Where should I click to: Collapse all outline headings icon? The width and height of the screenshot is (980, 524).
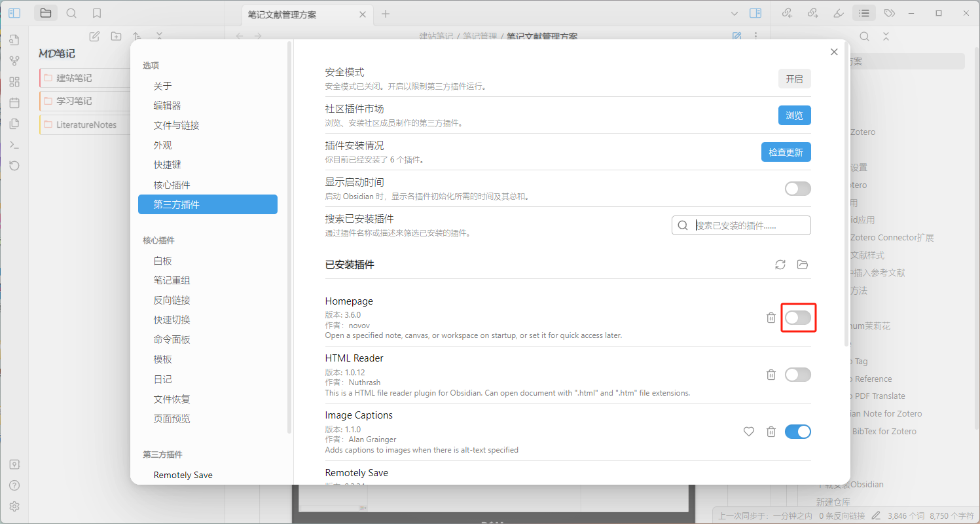[x=886, y=37]
